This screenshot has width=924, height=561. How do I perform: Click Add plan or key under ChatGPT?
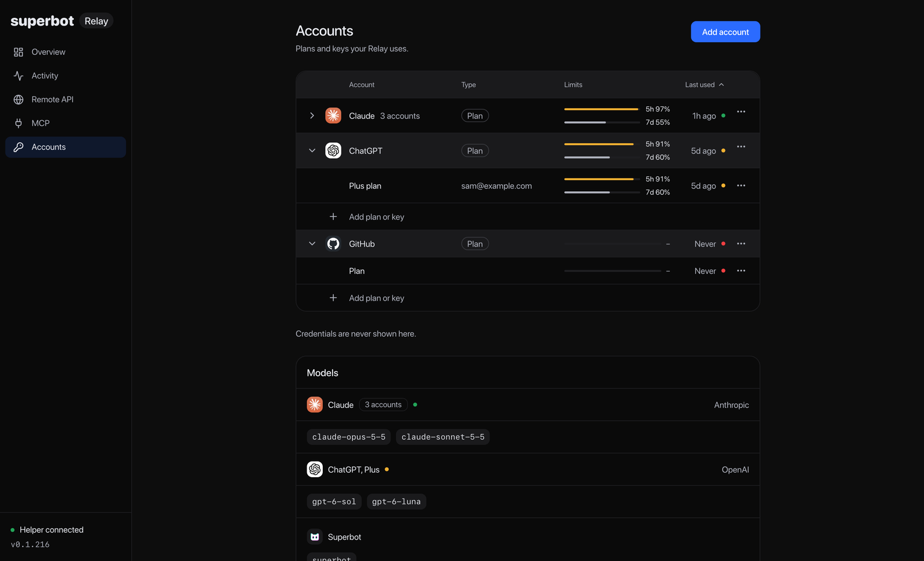(377, 217)
